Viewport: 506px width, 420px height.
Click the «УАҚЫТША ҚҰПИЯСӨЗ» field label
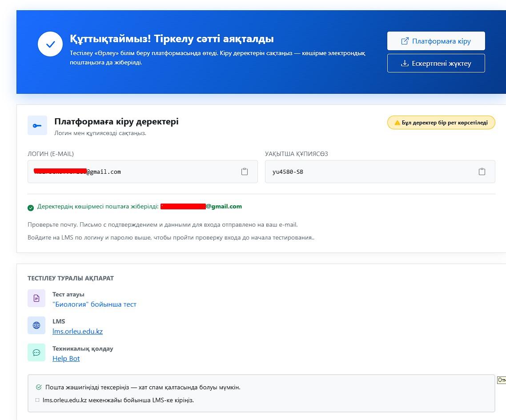point(297,154)
